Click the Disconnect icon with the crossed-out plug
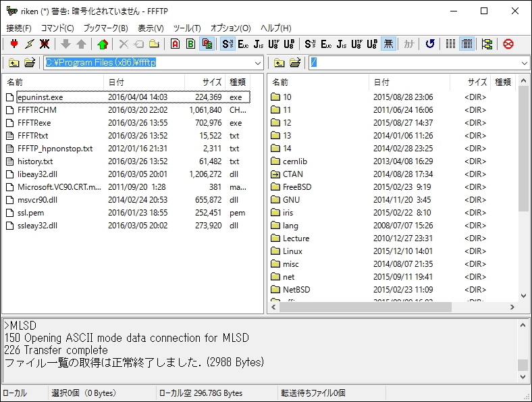 (x=45, y=44)
